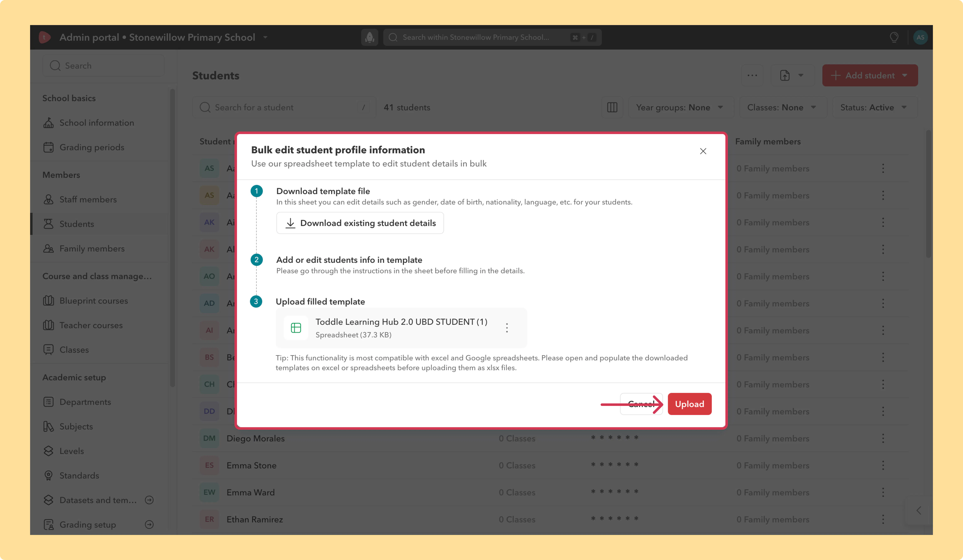This screenshot has height=560, width=963.
Task: Click the ES avatar for Emma Stone
Action: click(x=209, y=465)
